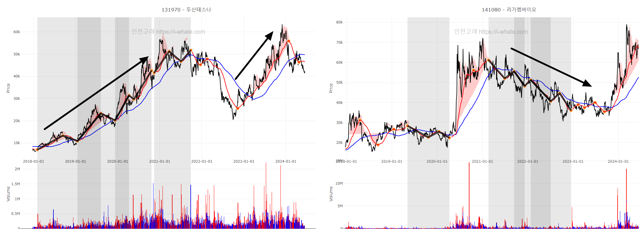Click the 1M volume tick on 두산테스나 chart

pos(17,199)
